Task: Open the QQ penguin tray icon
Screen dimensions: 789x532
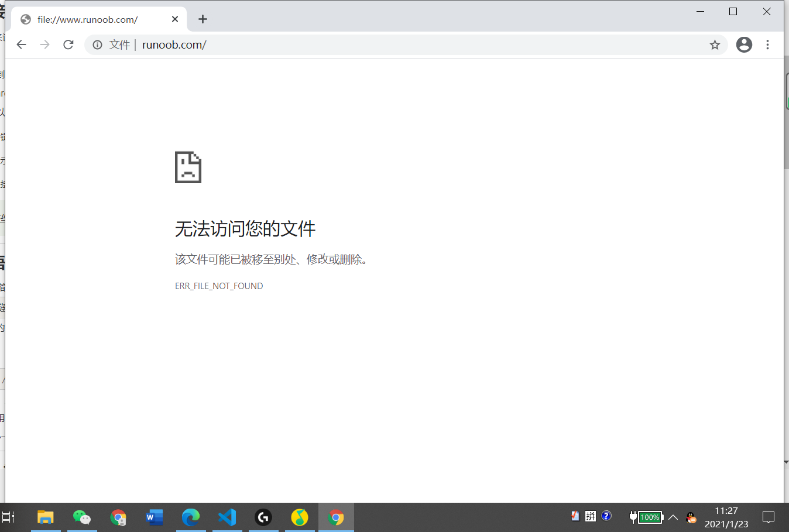Action: click(691, 517)
